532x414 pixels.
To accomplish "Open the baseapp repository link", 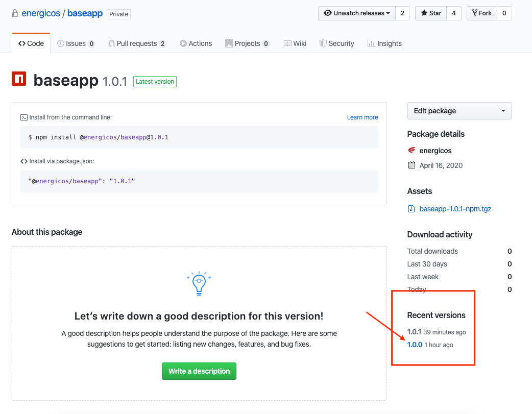I will 85,13.
